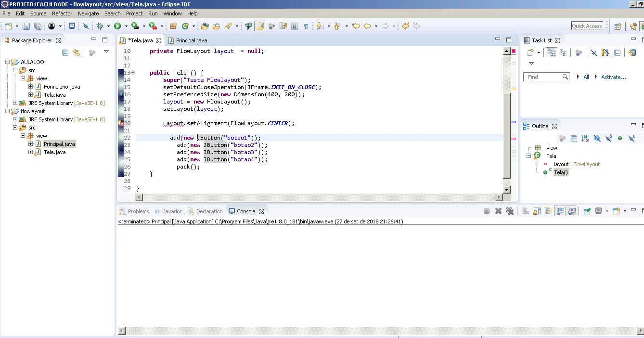Open the Refactor menu
644x338 pixels.
(x=62, y=13)
